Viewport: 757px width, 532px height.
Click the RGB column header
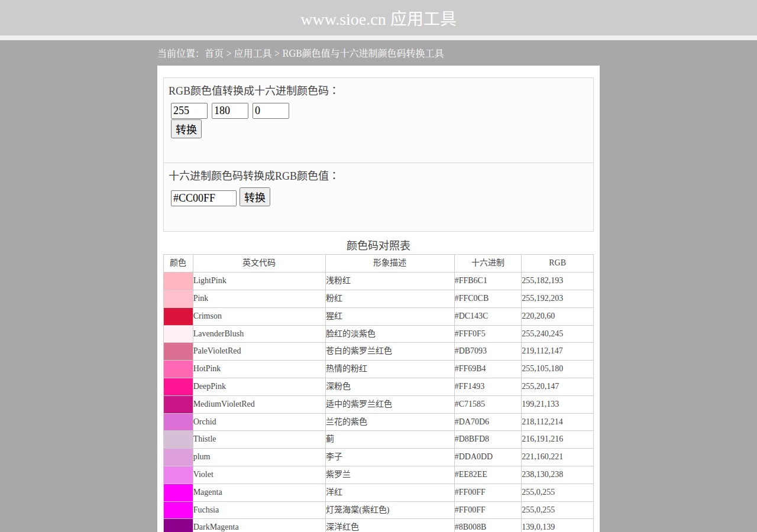point(557,263)
